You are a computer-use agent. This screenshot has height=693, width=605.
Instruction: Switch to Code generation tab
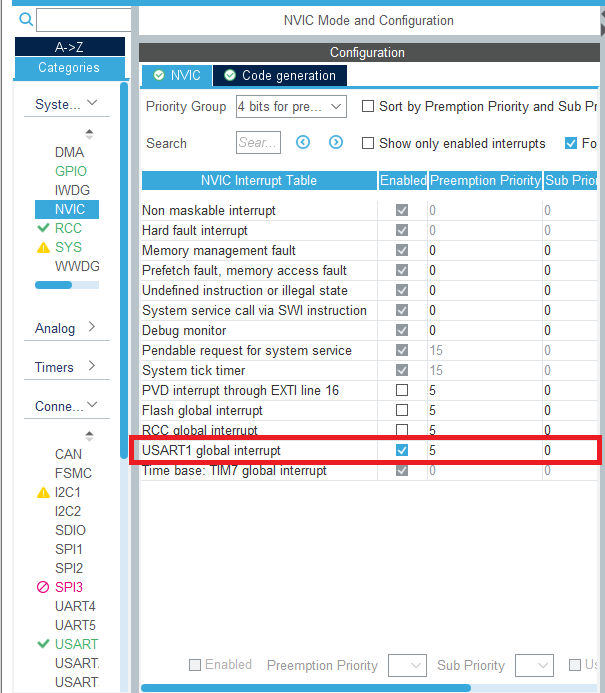tap(280, 75)
